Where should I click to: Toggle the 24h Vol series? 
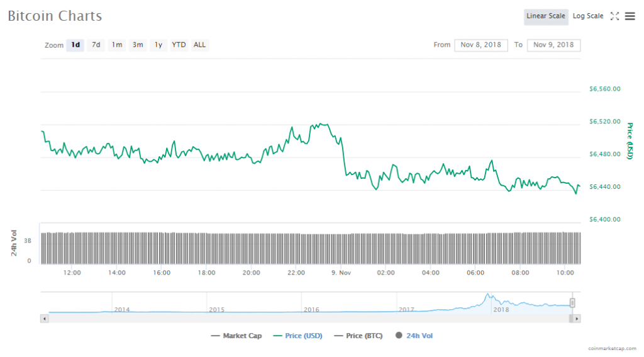tap(414, 336)
